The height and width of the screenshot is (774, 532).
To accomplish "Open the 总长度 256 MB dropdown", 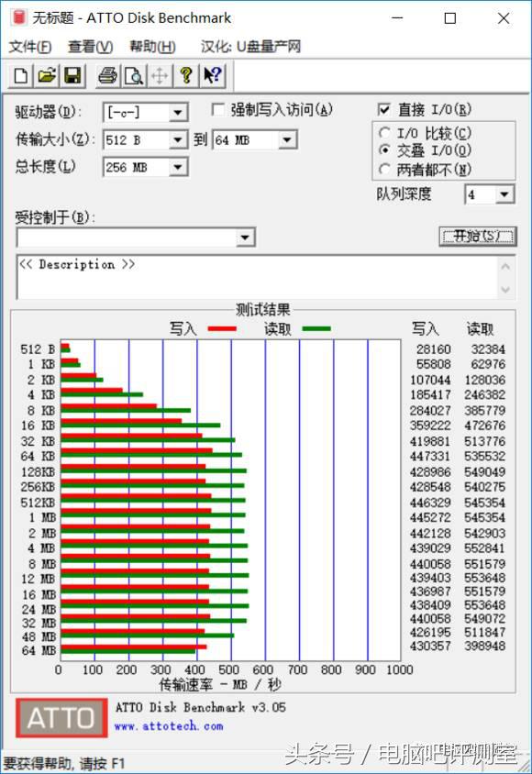I will [178, 167].
